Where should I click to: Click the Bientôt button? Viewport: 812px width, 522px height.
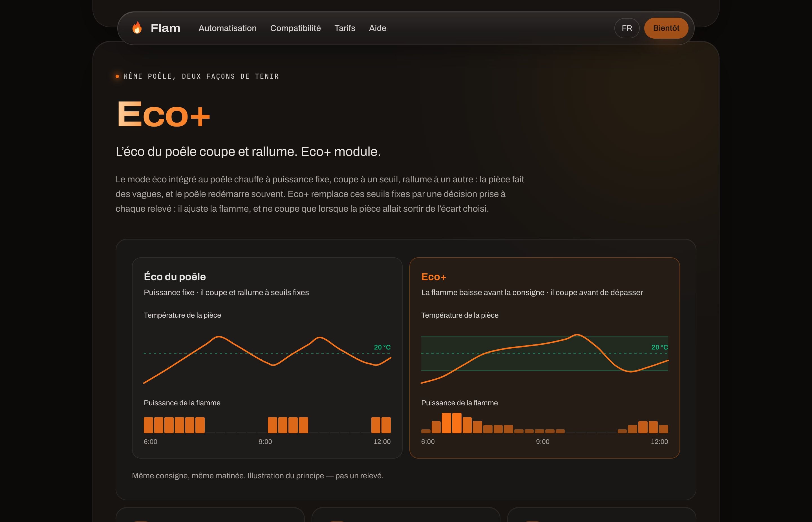[666, 28]
